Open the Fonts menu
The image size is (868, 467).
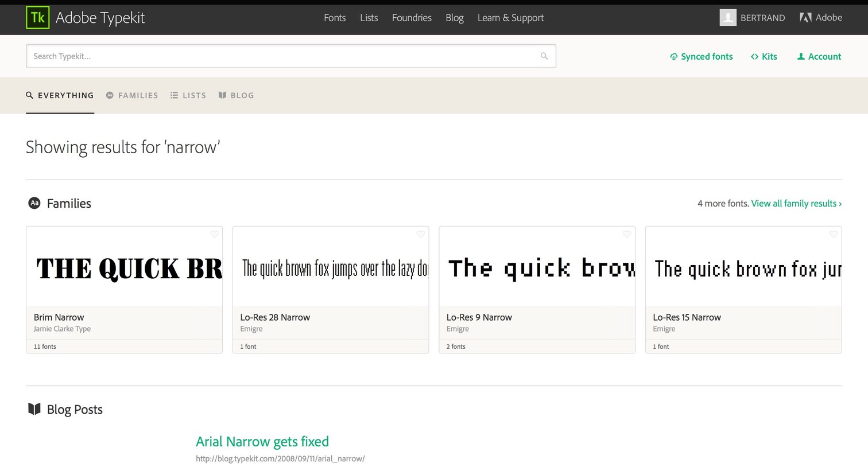click(335, 18)
